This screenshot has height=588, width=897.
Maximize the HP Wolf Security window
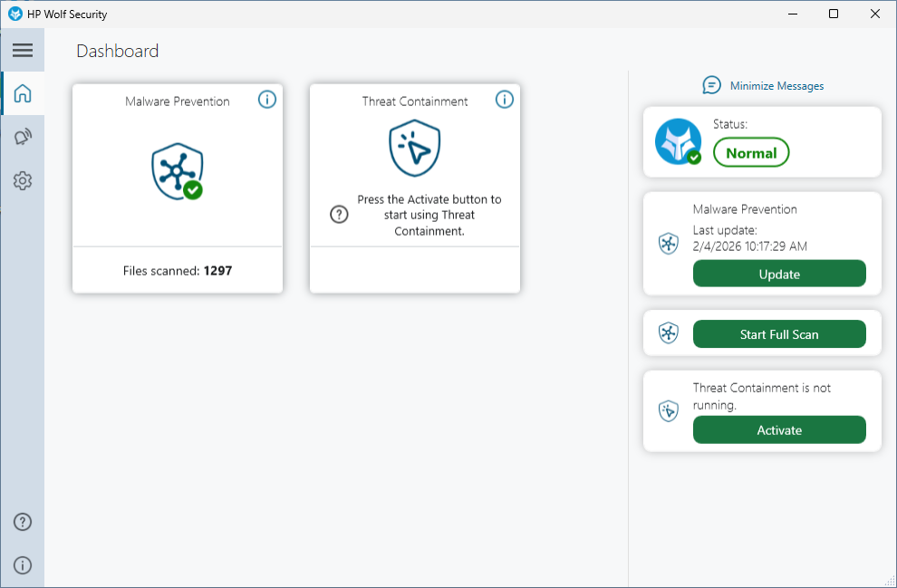(x=834, y=14)
